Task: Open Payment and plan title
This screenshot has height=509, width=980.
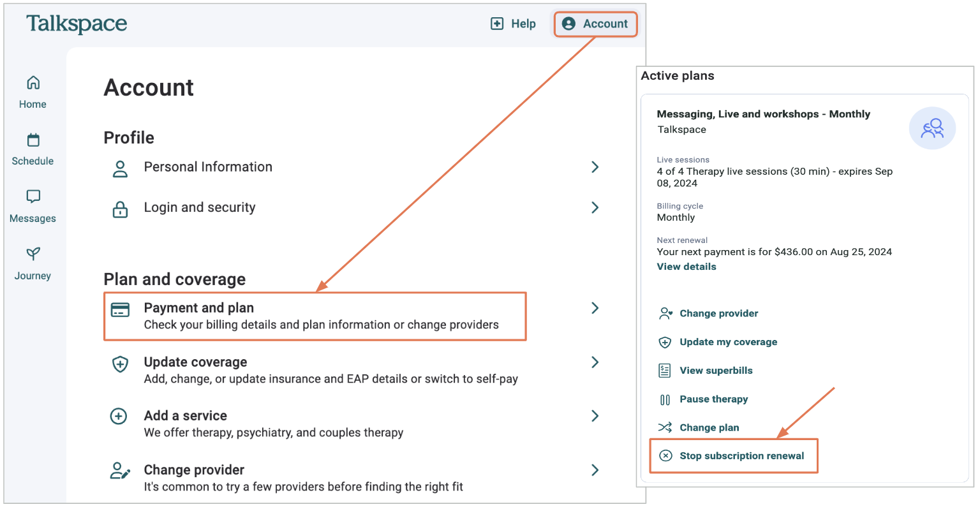Action: coord(199,307)
